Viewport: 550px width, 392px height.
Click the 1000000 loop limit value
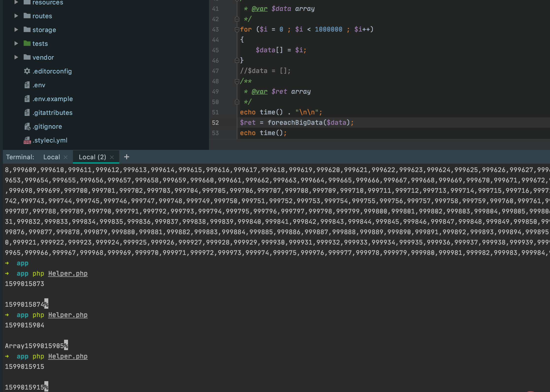point(328,29)
